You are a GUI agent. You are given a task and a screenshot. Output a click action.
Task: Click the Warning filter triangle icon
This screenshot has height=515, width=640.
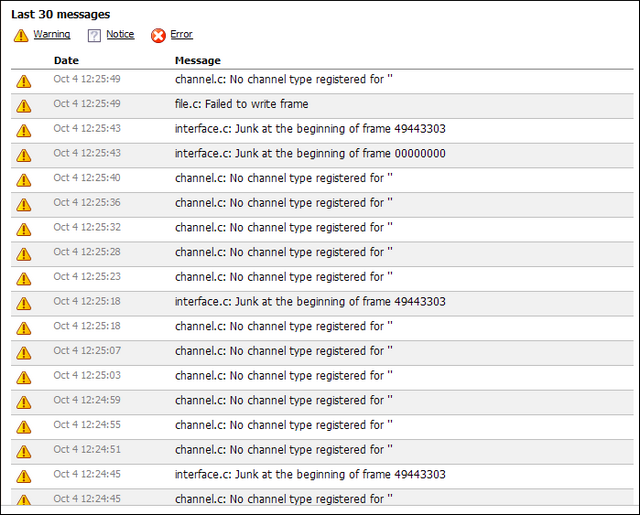tap(21, 36)
